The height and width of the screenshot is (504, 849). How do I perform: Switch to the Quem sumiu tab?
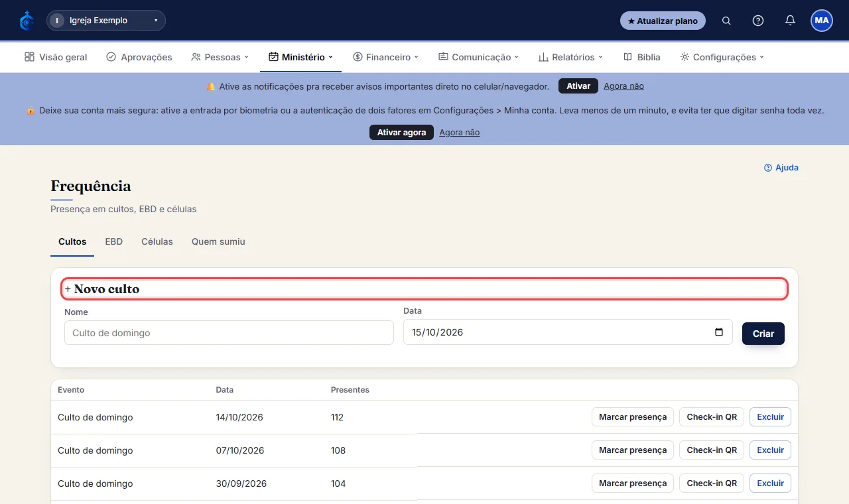coord(218,241)
